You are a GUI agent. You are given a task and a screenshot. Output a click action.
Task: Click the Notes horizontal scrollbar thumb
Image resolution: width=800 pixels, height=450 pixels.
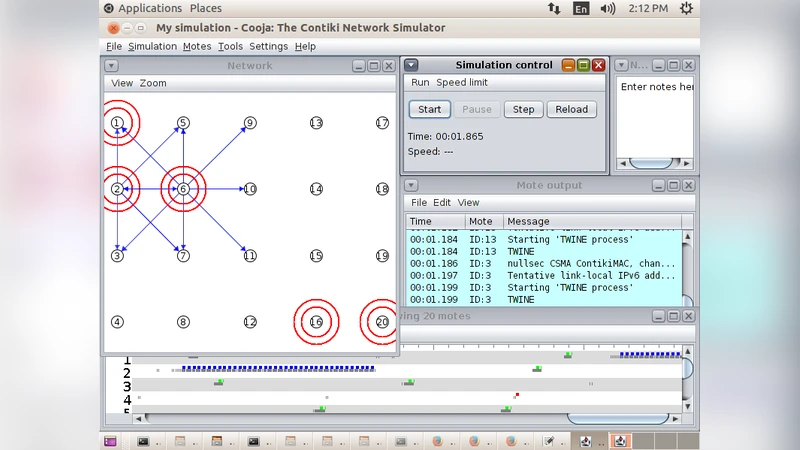click(652, 163)
